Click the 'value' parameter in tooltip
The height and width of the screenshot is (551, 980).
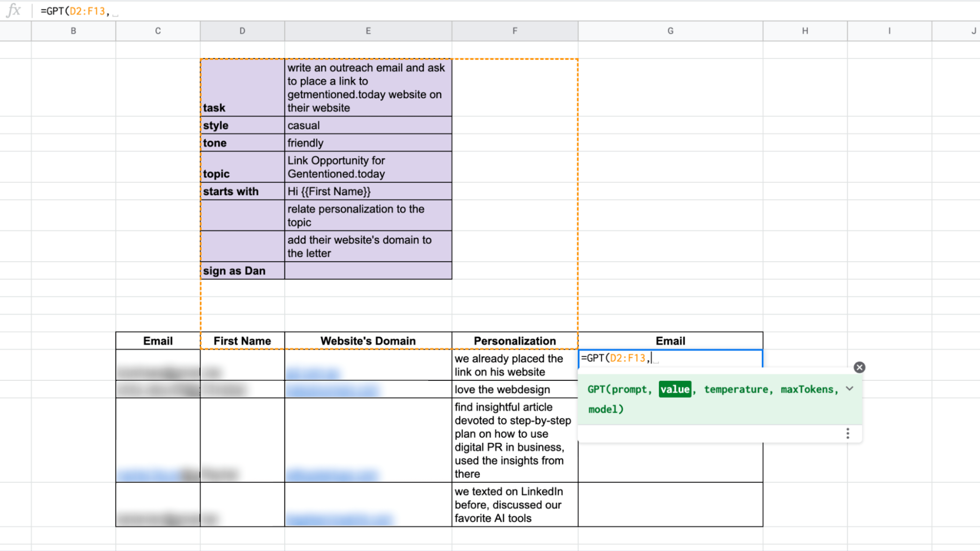point(675,389)
